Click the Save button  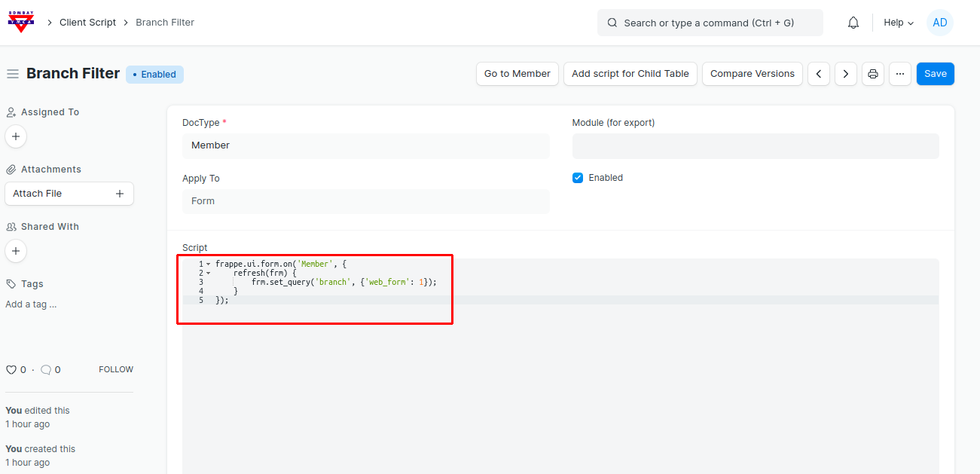pos(935,74)
